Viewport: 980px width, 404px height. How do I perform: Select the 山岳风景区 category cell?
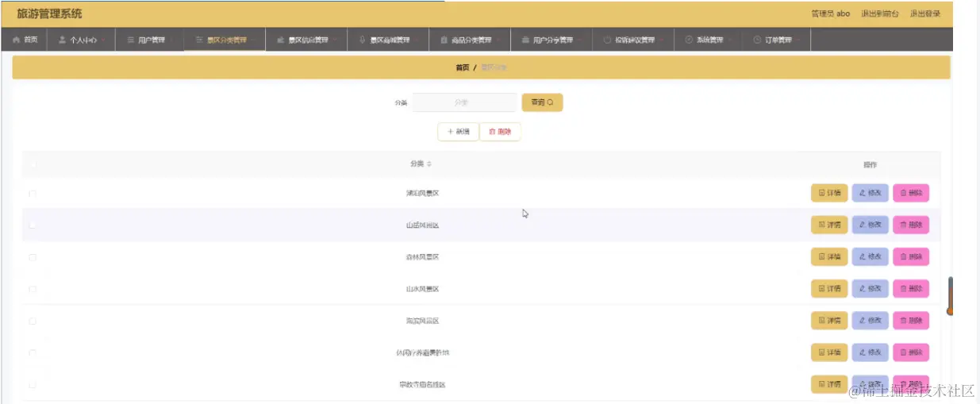tap(422, 225)
